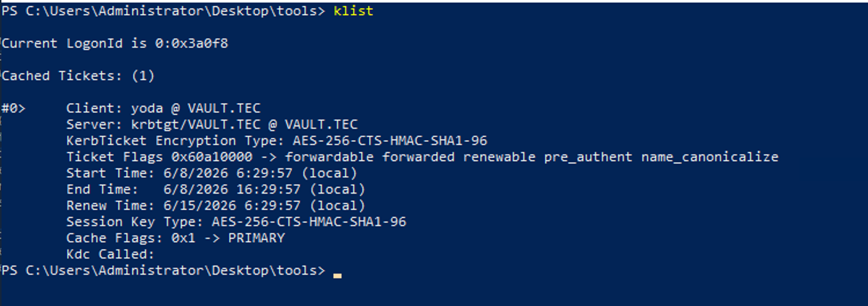Click the ticket index #0> marker
Image resolution: width=868 pixels, height=306 pixels.
(13, 108)
